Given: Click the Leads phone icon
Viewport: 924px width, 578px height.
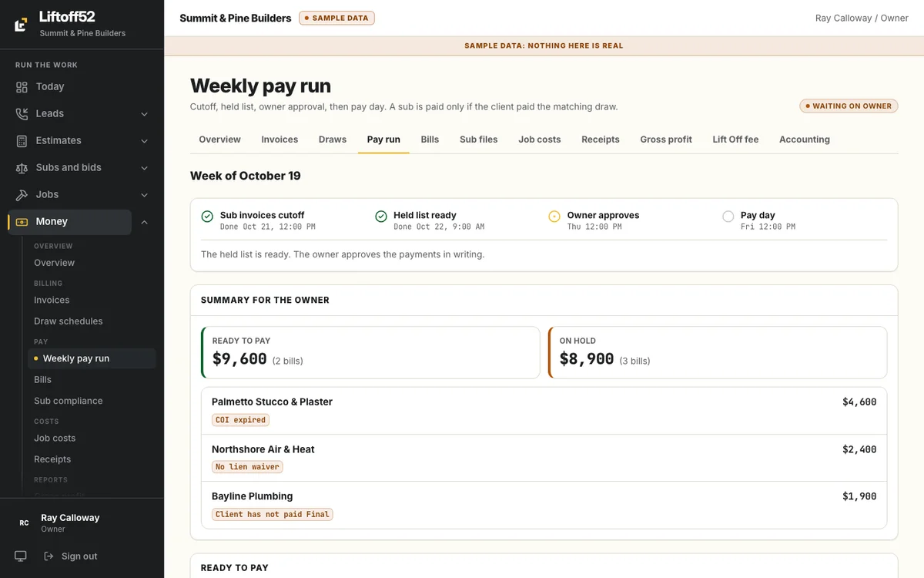Looking at the screenshot, I should coord(22,114).
